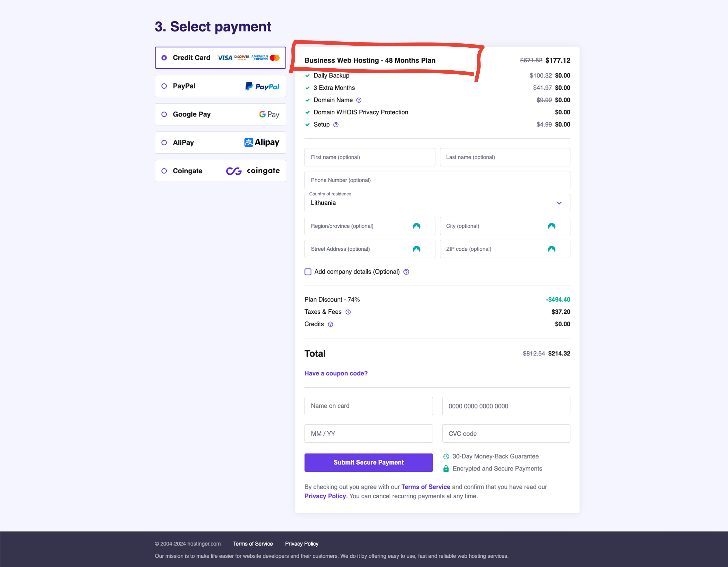This screenshot has width=728, height=567.
Task: Check the Add company details checkbox
Action: pos(308,272)
